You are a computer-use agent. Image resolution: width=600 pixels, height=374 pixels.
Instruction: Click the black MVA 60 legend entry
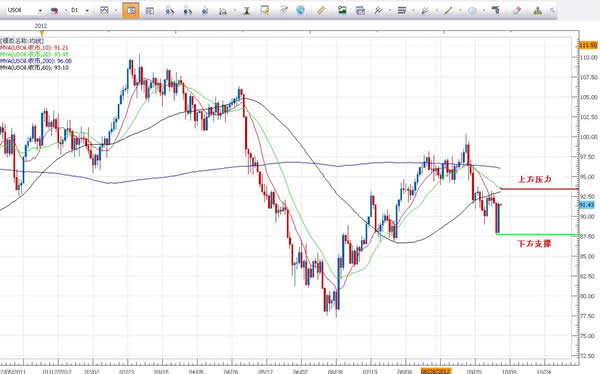coord(34,67)
